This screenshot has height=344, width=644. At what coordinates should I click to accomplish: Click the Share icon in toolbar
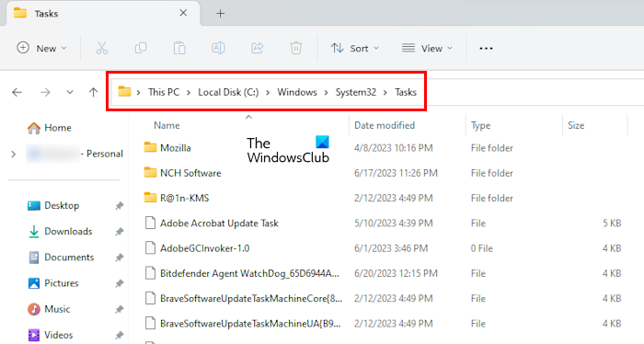pos(257,48)
